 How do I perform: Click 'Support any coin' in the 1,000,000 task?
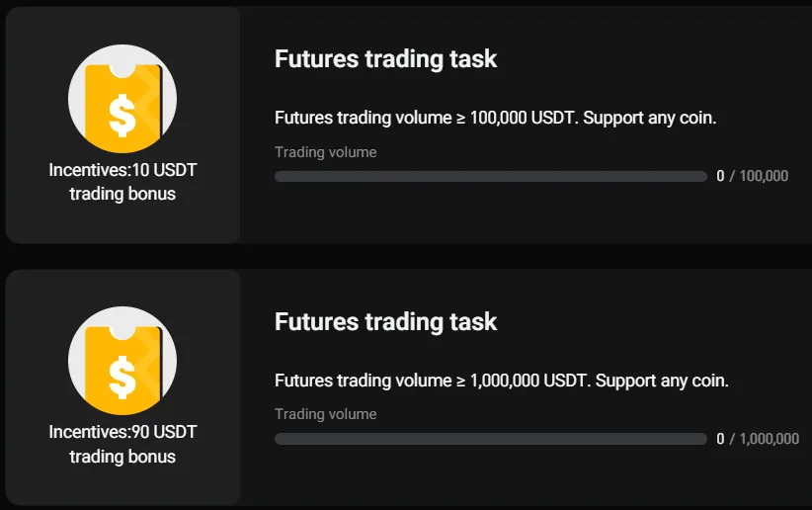click(x=662, y=381)
